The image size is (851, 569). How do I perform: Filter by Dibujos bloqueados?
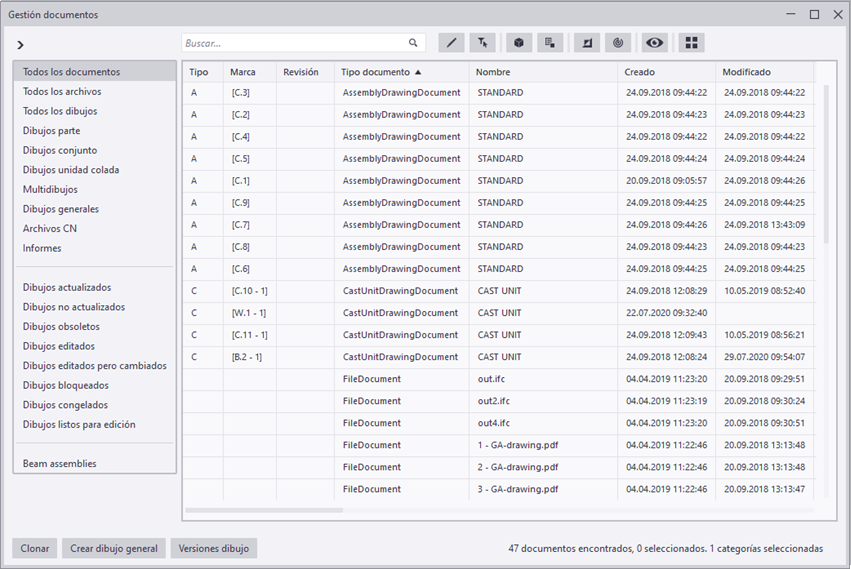66,385
